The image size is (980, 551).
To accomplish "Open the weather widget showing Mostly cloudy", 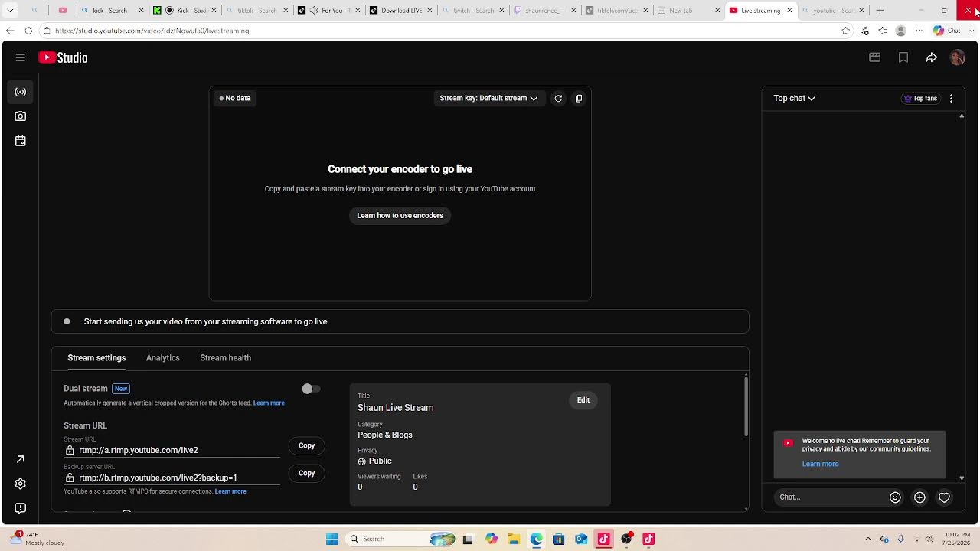I will [37, 539].
